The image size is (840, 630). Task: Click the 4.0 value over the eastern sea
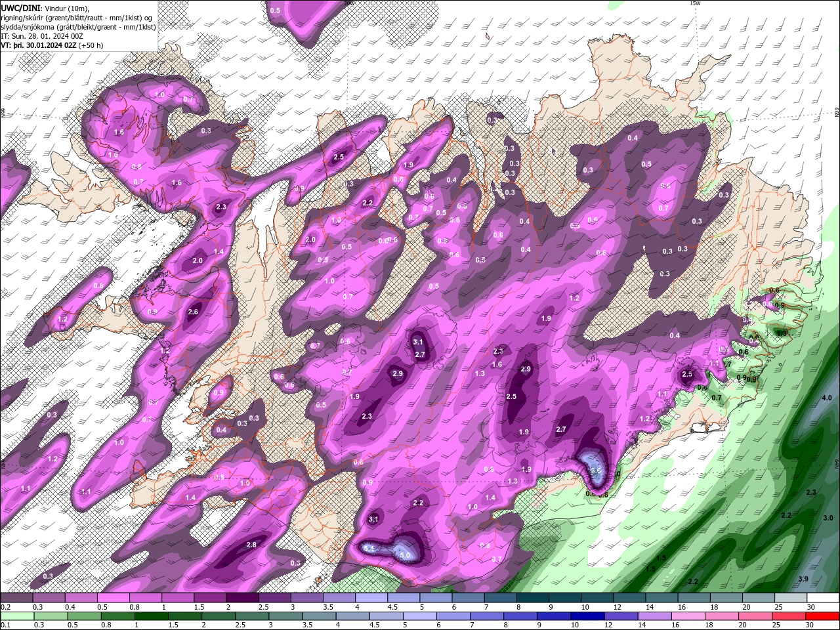[827, 398]
